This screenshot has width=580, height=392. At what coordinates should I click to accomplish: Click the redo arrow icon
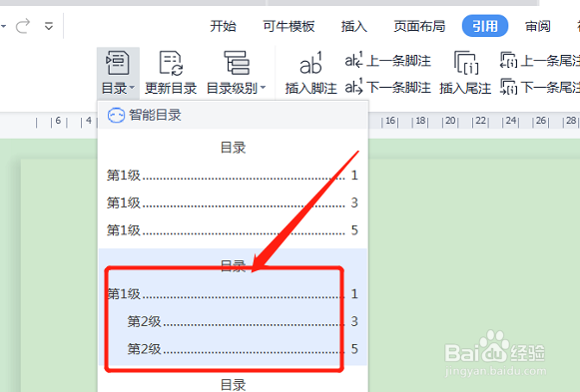coord(23,26)
